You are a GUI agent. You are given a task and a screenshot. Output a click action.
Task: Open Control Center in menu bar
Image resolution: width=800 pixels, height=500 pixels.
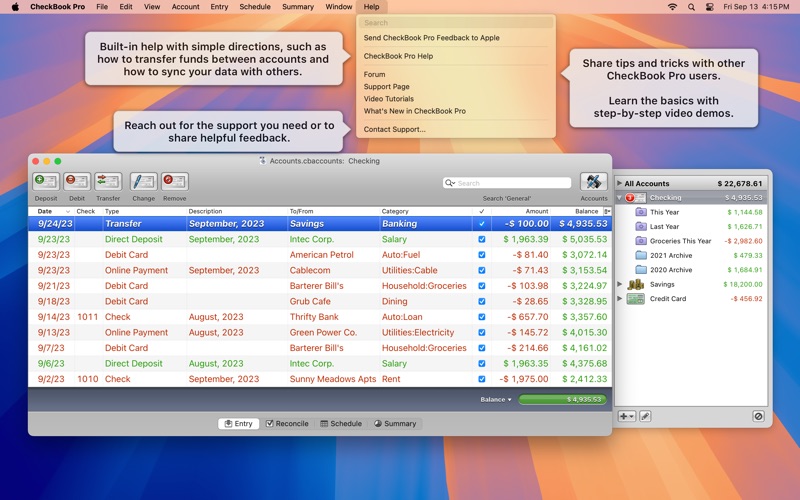[709, 7]
